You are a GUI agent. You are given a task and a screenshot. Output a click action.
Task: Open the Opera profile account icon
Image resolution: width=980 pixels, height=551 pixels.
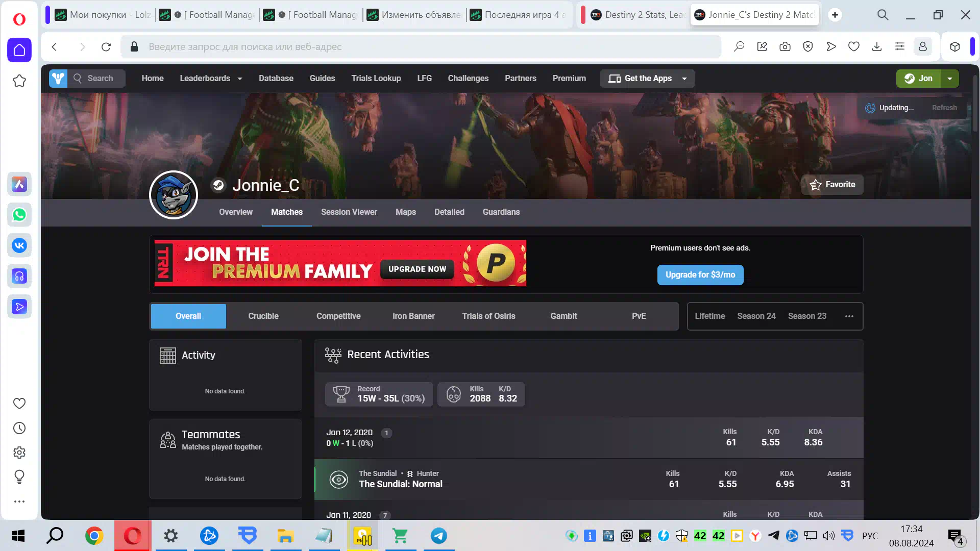coord(923,47)
